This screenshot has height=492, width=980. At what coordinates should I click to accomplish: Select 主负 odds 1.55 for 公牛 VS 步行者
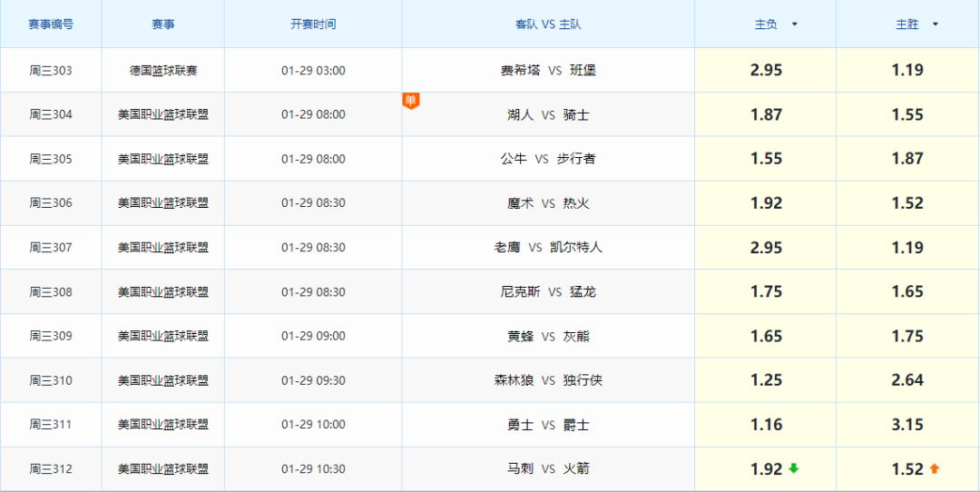pos(766,159)
